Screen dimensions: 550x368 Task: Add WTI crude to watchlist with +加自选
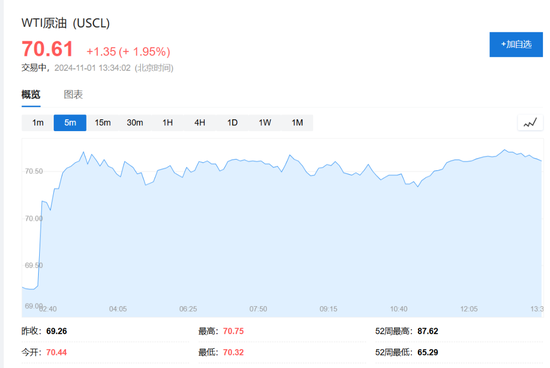tap(516, 45)
